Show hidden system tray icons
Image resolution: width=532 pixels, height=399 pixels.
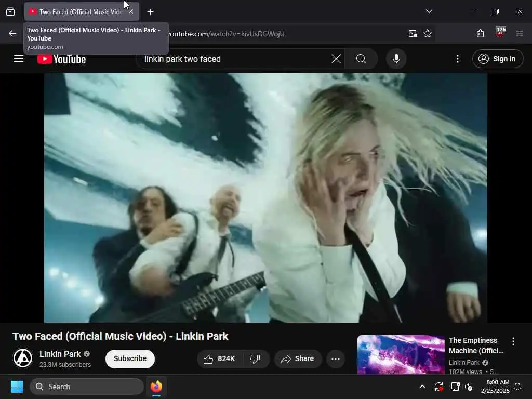(422, 387)
